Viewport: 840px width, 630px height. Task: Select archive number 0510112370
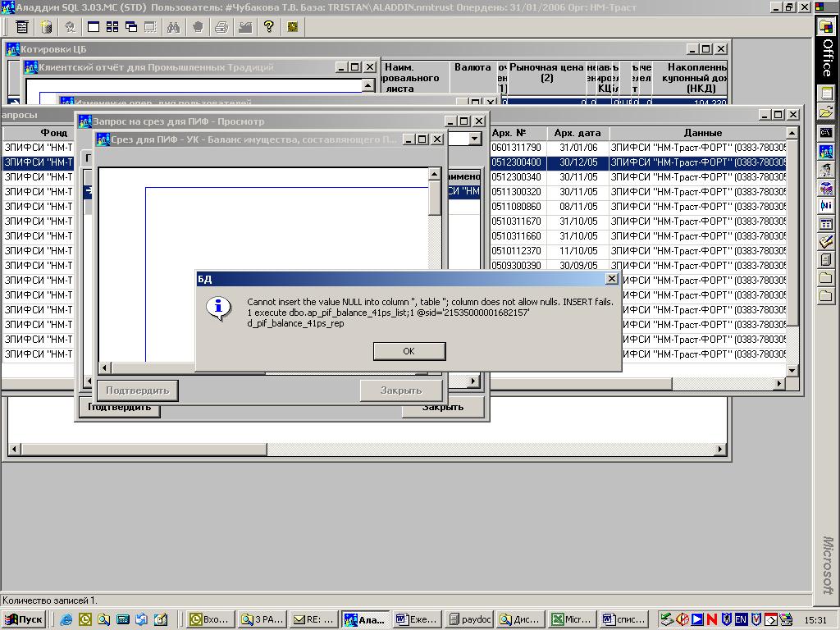(517, 251)
